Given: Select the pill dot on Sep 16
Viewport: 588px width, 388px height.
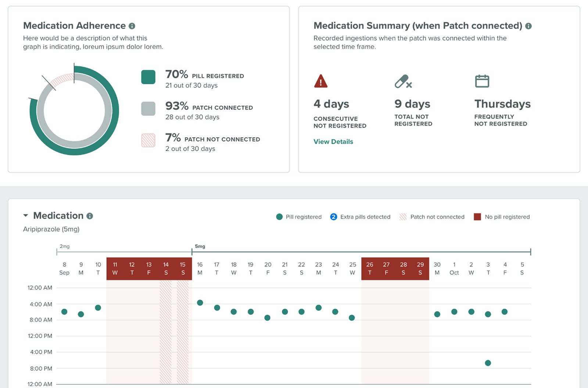Looking at the screenshot, I should [x=200, y=303].
